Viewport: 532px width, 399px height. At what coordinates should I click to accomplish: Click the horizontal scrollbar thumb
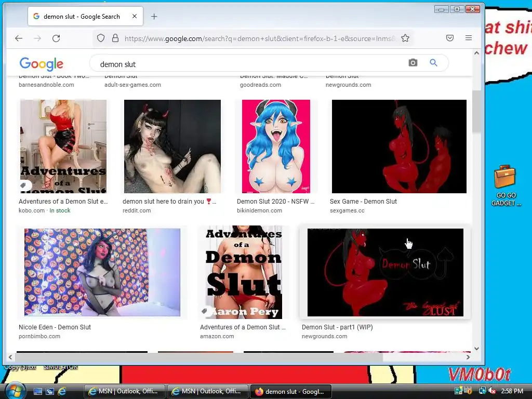click(x=199, y=357)
